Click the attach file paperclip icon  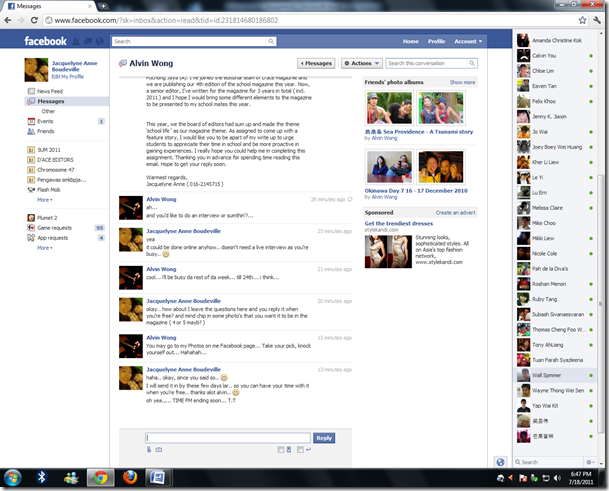pos(149,449)
